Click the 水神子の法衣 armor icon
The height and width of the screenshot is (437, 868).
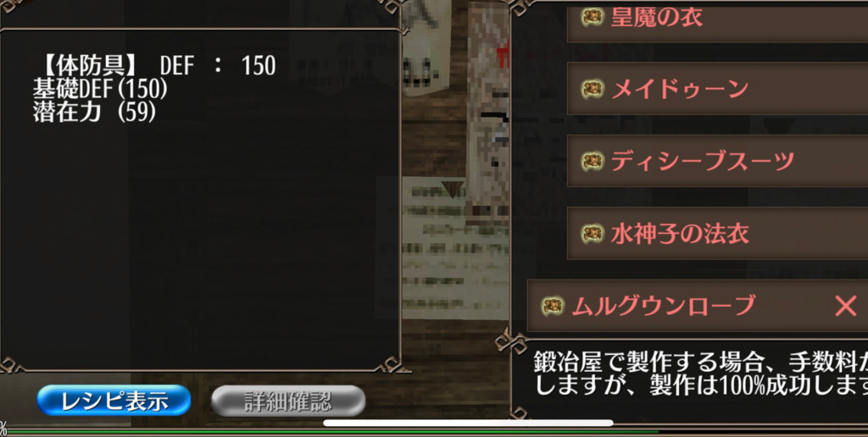(593, 234)
